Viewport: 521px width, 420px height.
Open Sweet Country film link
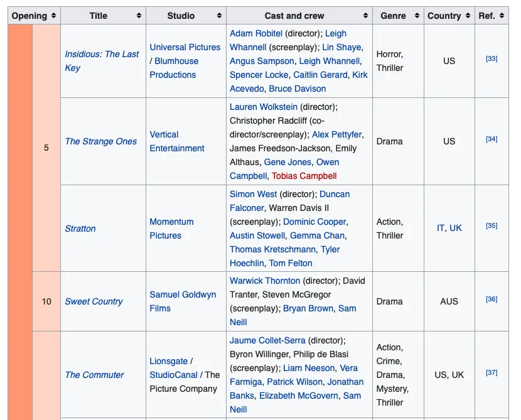click(94, 301)
